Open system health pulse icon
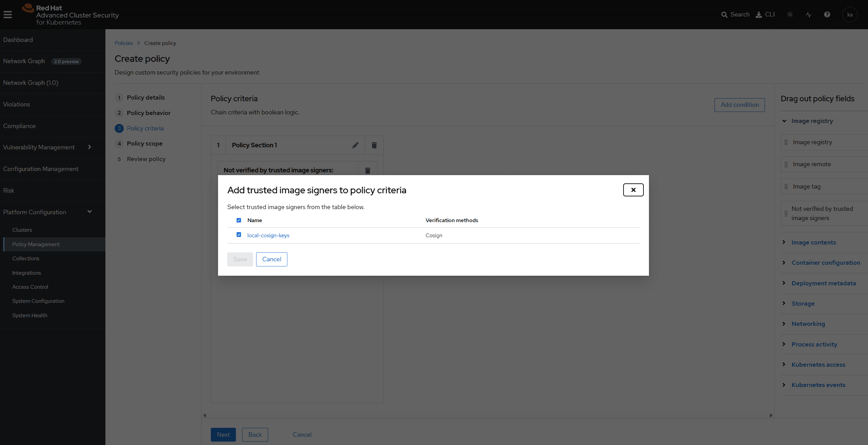 [x=809, y=14]
